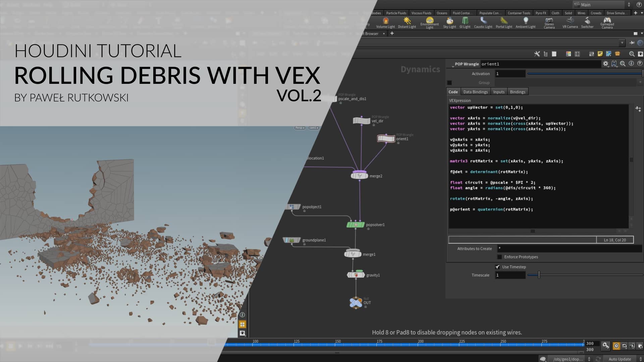This screenshot has width=644, height=362.
Task: Switch to the Data Bindings tab
Action: (475, 92)
